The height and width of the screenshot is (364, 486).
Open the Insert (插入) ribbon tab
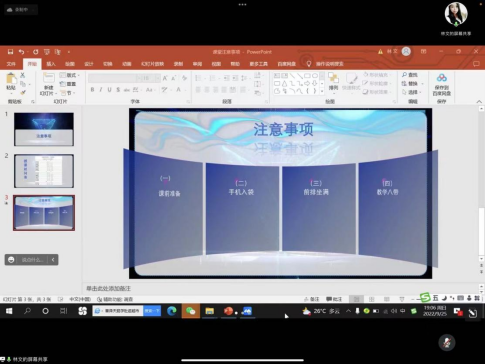[51, 64]
